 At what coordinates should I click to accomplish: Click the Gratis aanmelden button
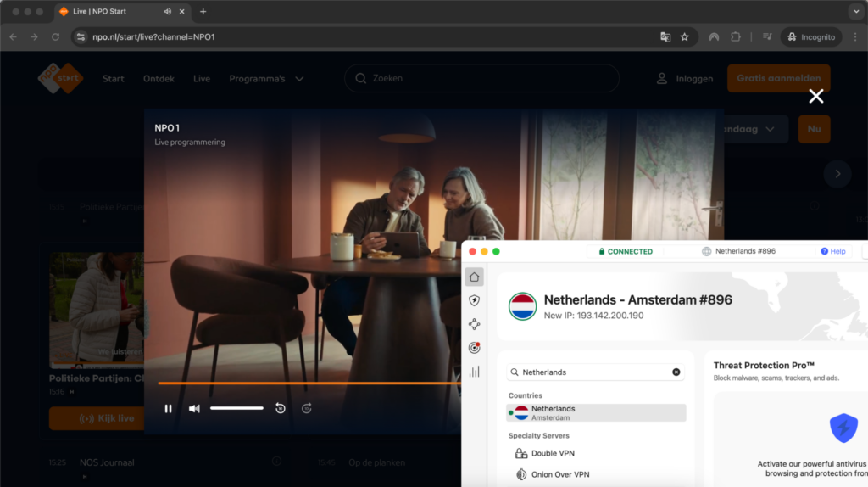click(x=778, y=78)
